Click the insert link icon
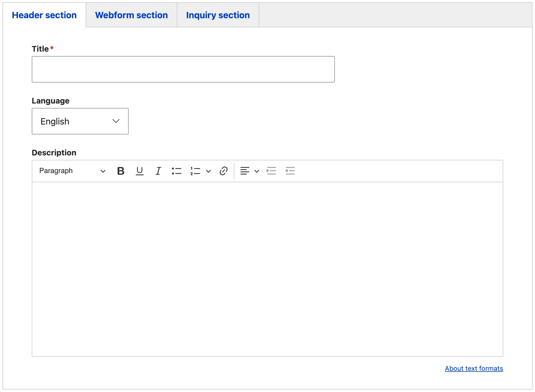Viewport: 535px width, 392px height. tap(223, 171)
